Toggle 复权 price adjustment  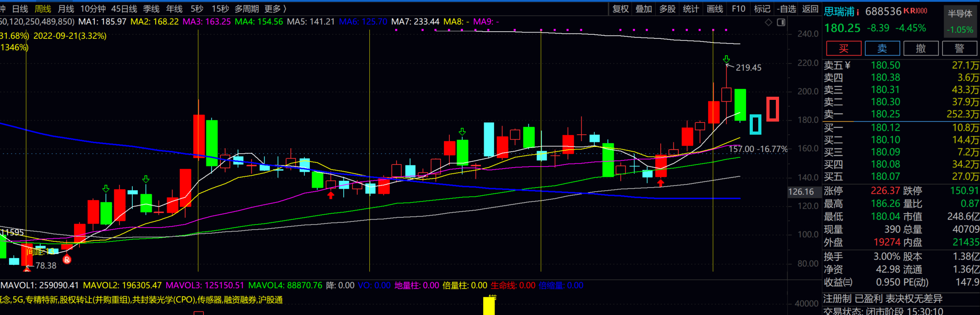tap(620, 9)
